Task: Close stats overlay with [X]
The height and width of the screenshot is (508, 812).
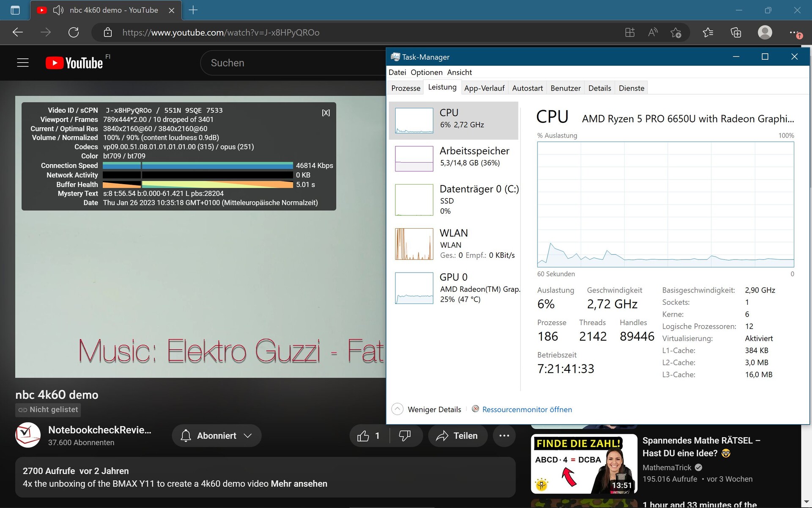Action: (x=326, y=113)
